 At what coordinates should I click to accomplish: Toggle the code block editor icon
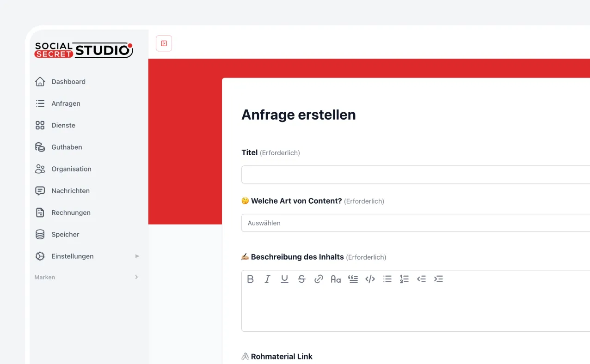pos(370,279)
